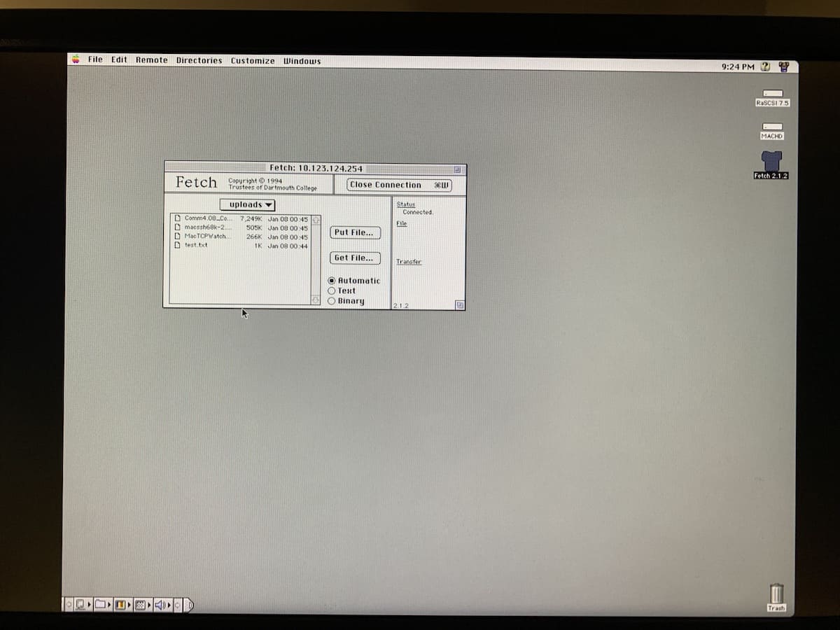Click the Control Strip right scroll arrow
The height and width of the screenshot is (630, 840).
178,603
